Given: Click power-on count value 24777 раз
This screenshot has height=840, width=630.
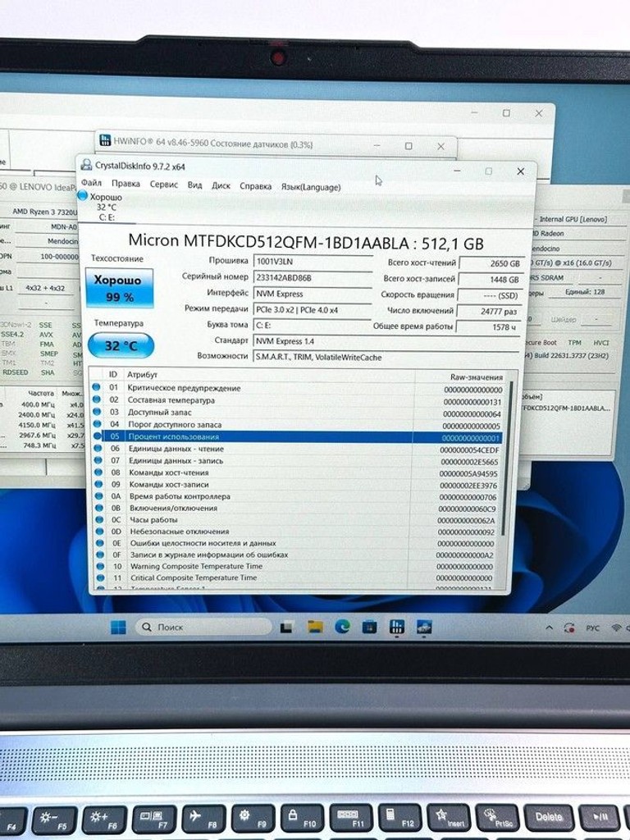Looking at the screenshot, I should [488, 311].
